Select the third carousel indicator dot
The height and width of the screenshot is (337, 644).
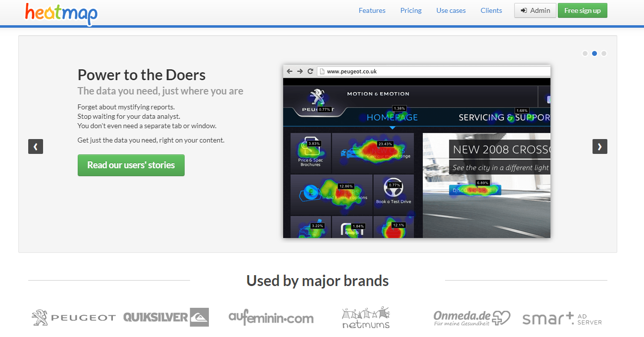click(x=604, y=53)
